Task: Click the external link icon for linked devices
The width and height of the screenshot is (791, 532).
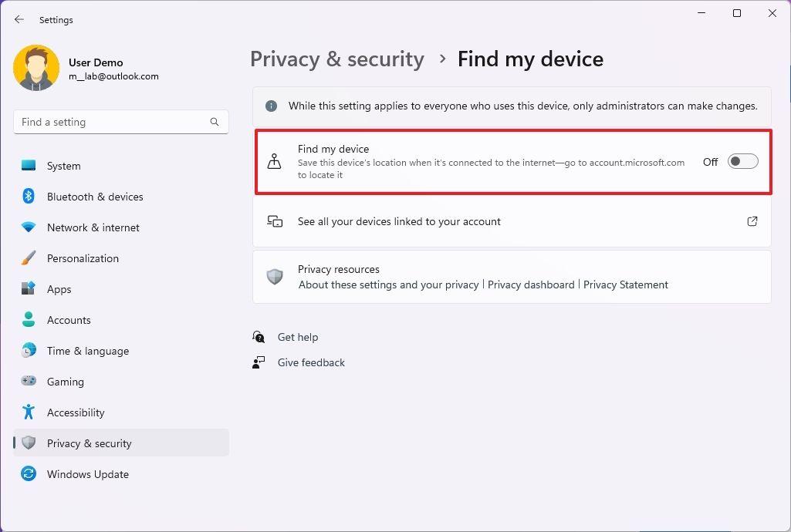Action: [752, 221]
